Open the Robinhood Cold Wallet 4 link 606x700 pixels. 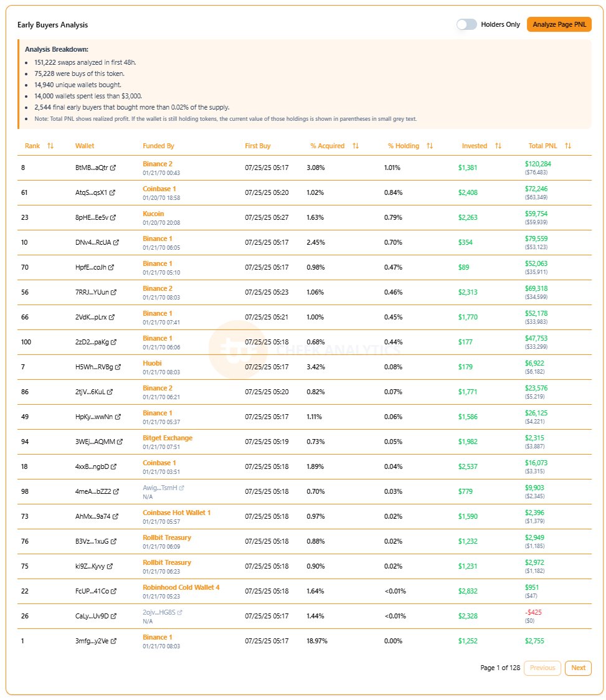(181, 587)
